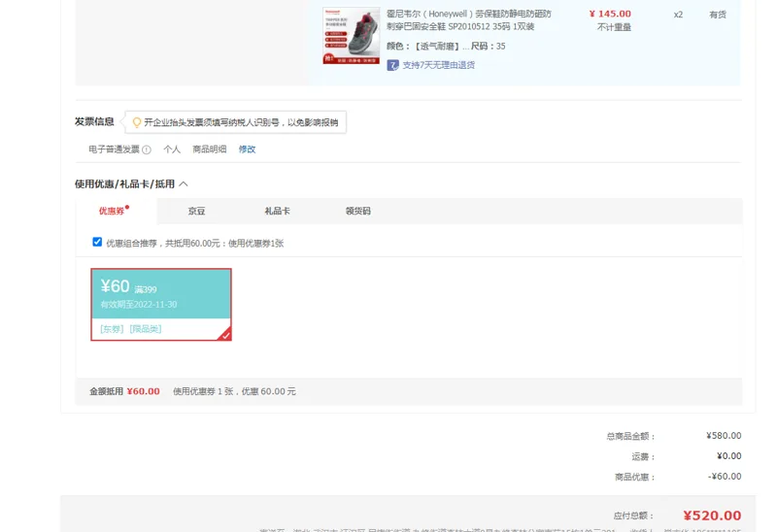
Task: Click the 不计重量 label
Action: point(614,27)
